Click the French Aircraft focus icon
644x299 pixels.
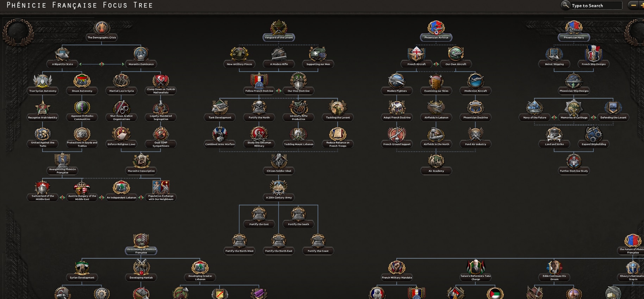pos(417,54)
